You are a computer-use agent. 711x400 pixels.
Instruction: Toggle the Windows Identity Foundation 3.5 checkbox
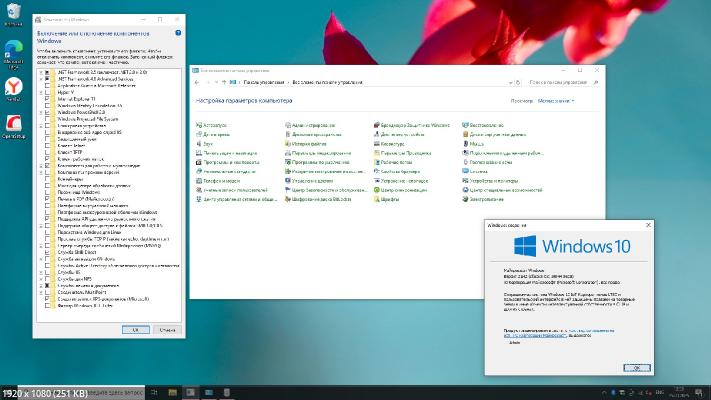click(x=47, y=106)
